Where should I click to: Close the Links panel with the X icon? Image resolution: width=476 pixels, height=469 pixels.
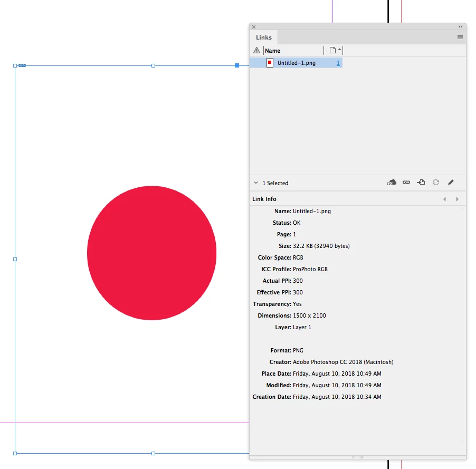[x=254, y=27]
